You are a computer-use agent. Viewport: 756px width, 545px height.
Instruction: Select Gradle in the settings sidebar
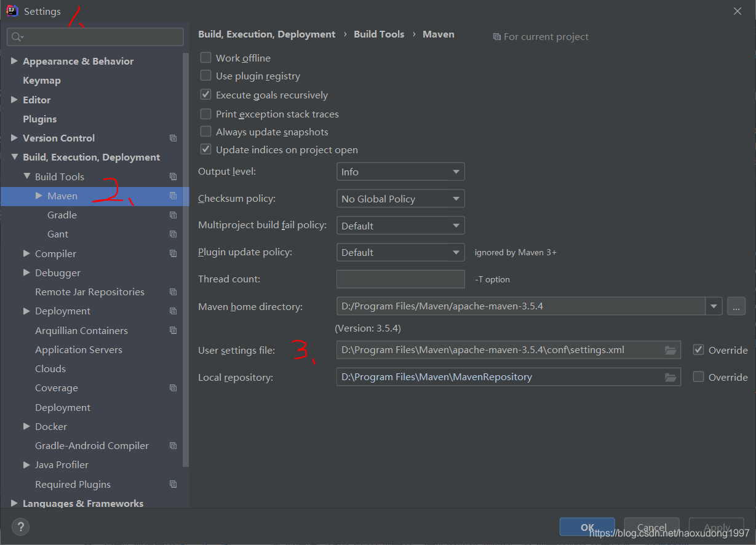point(62,215)
